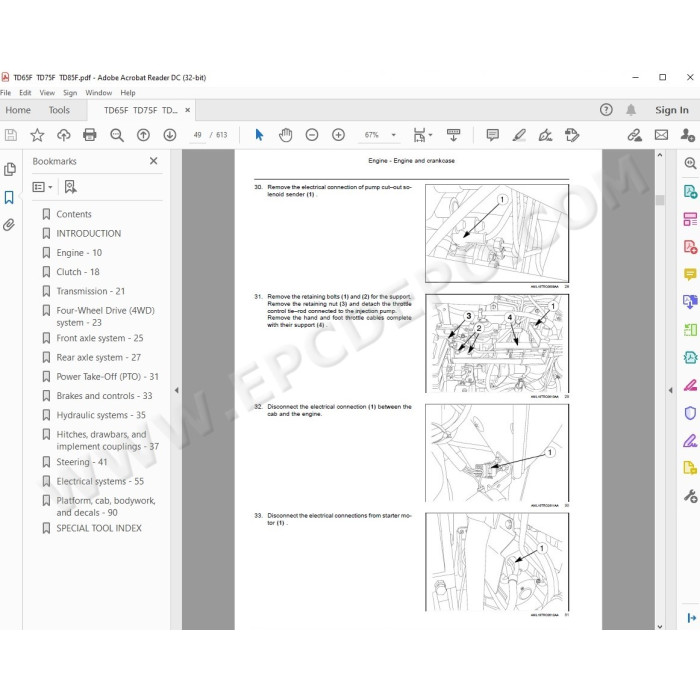Zoom in with plus button
This screenshot has width=700, height=700.
pos(338,134)
